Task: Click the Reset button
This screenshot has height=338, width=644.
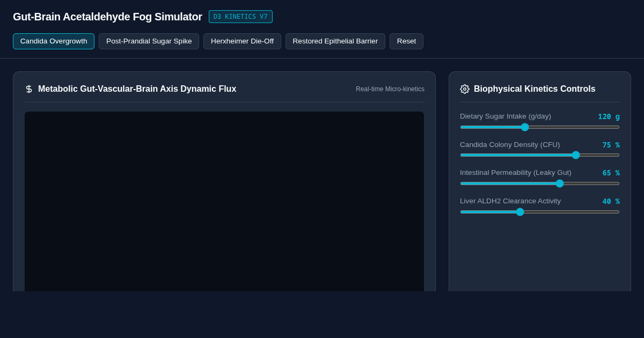Action: (406, 41)
